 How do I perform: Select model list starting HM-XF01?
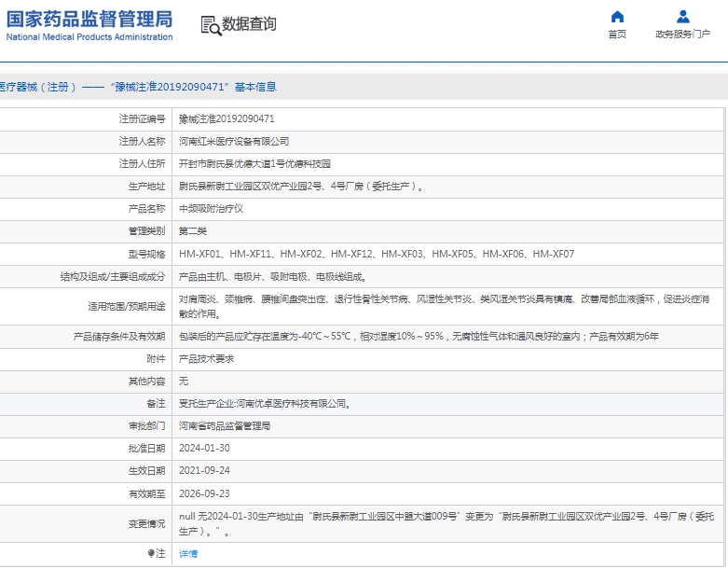pos(377,254)
